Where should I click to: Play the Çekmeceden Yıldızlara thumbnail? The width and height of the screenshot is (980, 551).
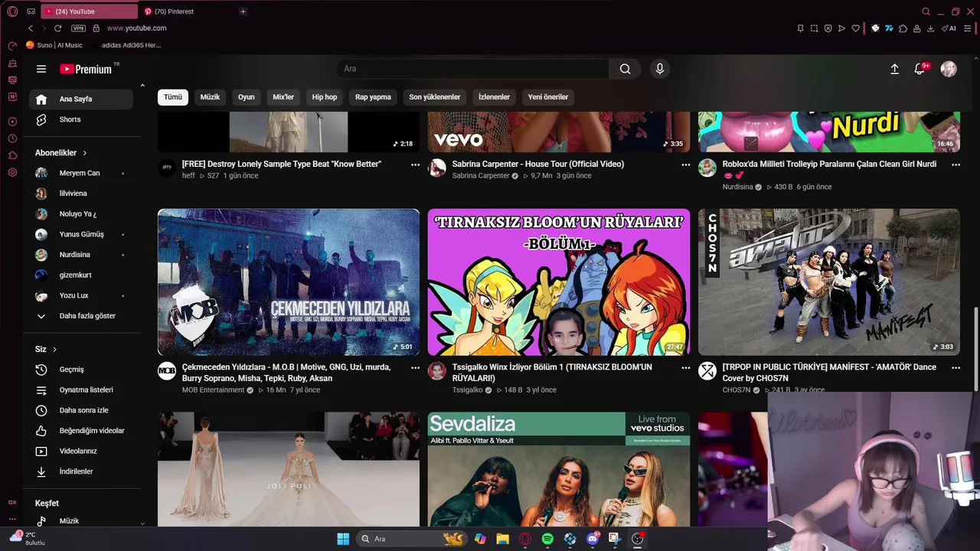pyautogui.click(x=289, y=282)
